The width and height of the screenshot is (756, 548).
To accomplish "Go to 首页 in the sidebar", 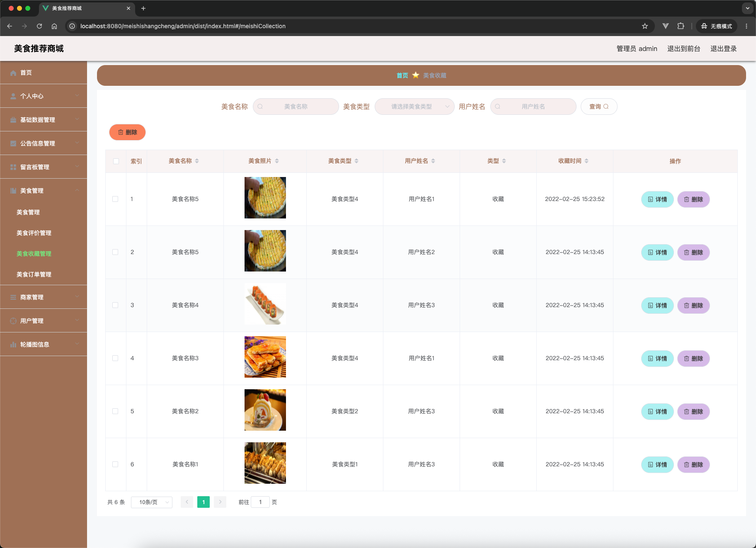I will [44, 73].
